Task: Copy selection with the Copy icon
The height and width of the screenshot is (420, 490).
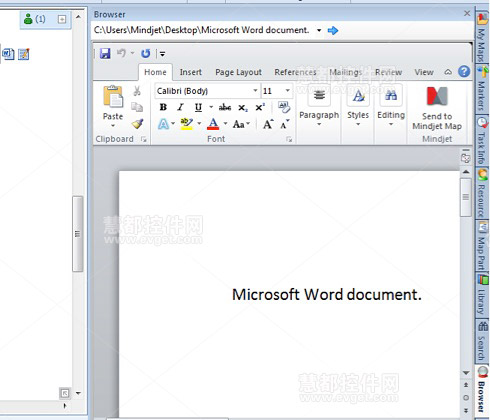Action: click(x=137, y=107)
